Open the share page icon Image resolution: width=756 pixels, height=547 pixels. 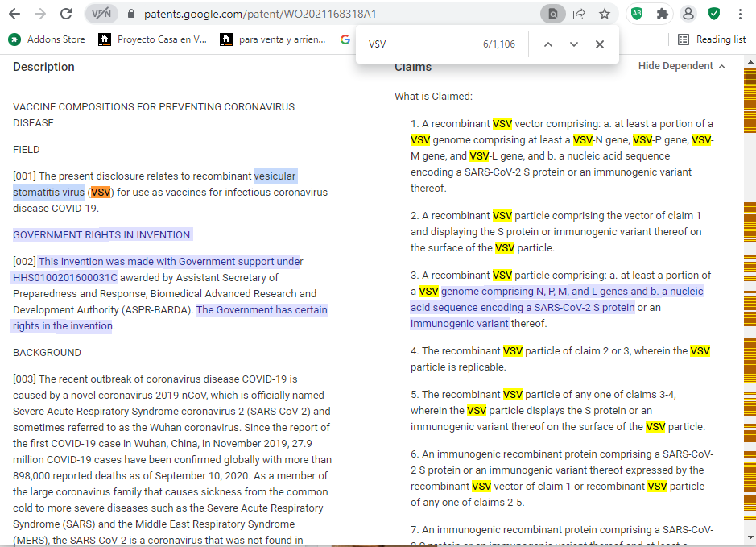coord(578,14)
